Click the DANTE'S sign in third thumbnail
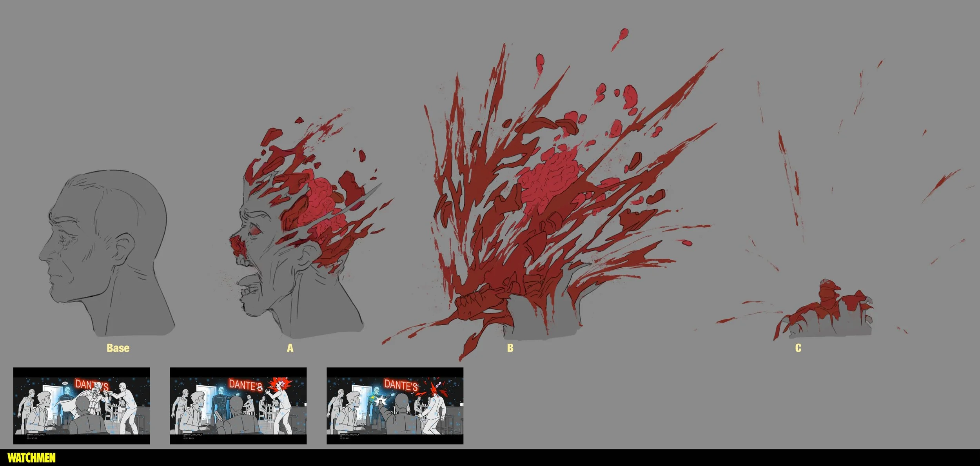This screenshot has width=980, height=466. (x=401, y=385)
